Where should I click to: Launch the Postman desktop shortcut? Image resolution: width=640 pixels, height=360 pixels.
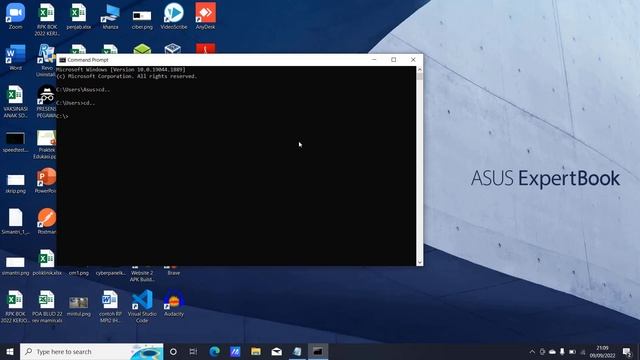[47, 221]
